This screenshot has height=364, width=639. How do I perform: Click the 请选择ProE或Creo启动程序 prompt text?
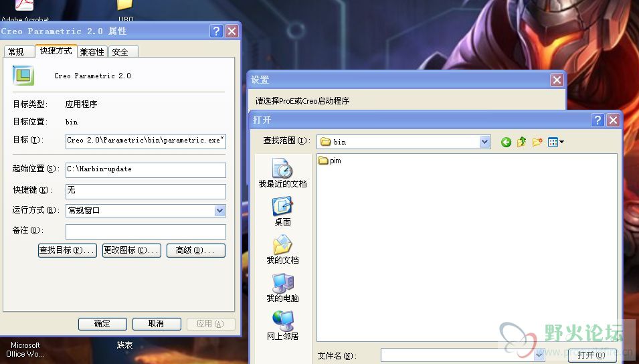(x=302, y=100)
